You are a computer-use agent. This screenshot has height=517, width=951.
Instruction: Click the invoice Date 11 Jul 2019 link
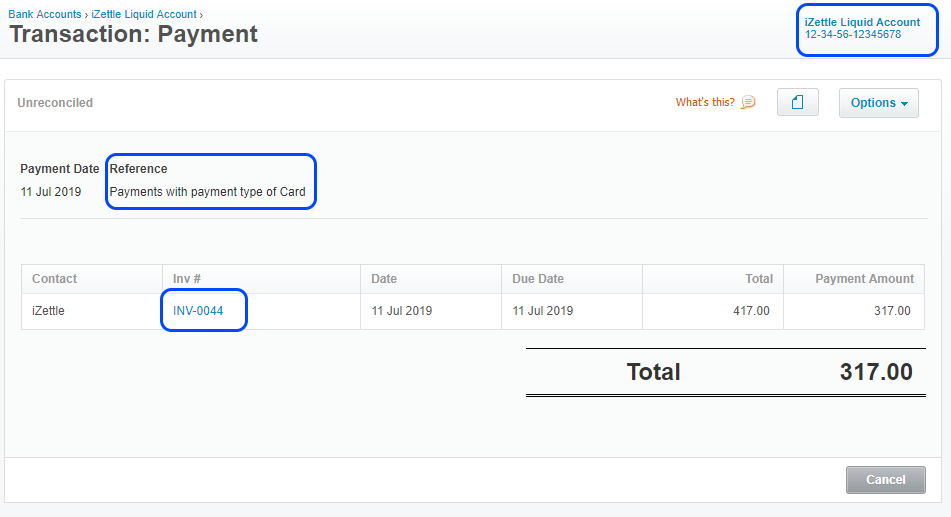click(401, 311)
